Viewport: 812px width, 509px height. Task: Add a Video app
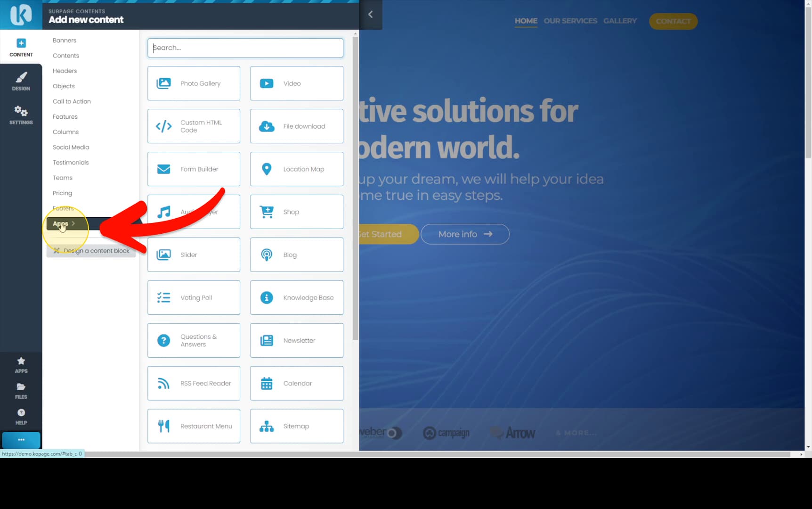297,83
